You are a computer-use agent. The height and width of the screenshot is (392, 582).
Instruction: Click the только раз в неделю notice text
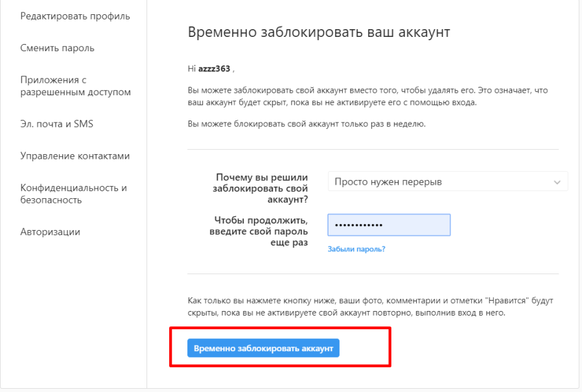(x=307, y=124)
